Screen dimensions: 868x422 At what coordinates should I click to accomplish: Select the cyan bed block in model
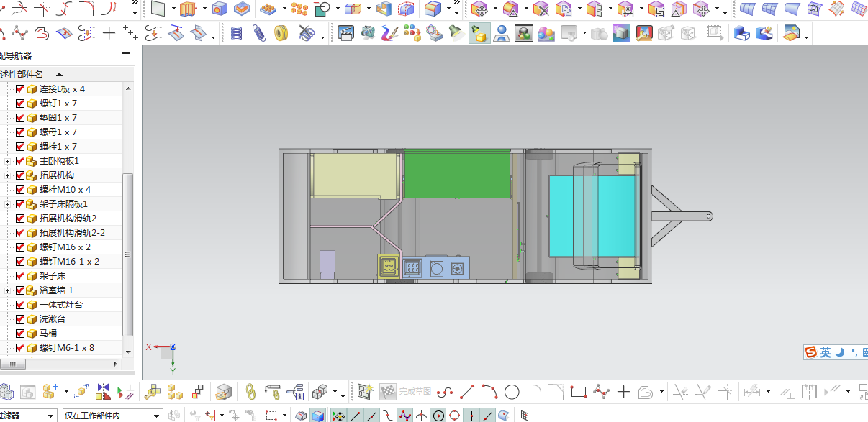point(592,216)
